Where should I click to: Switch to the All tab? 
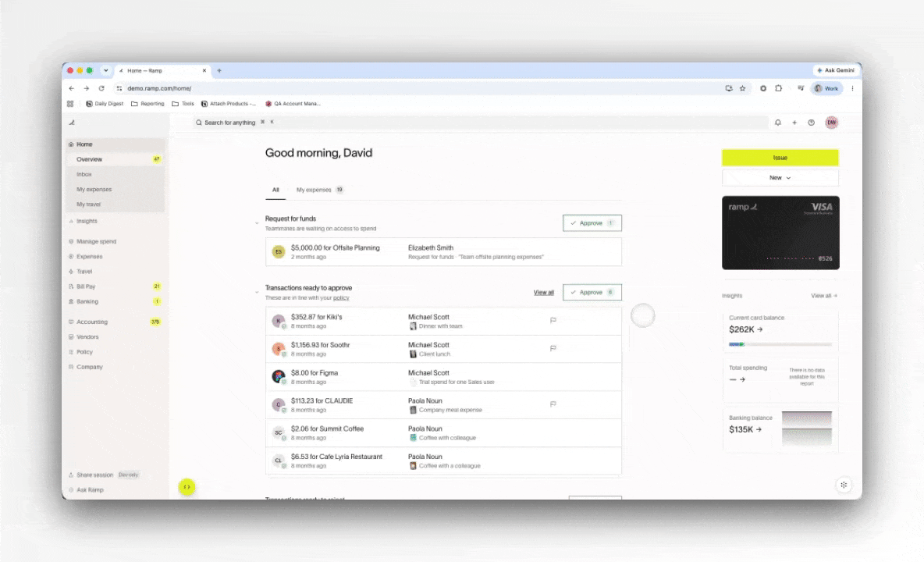click(x=275, y=190)
